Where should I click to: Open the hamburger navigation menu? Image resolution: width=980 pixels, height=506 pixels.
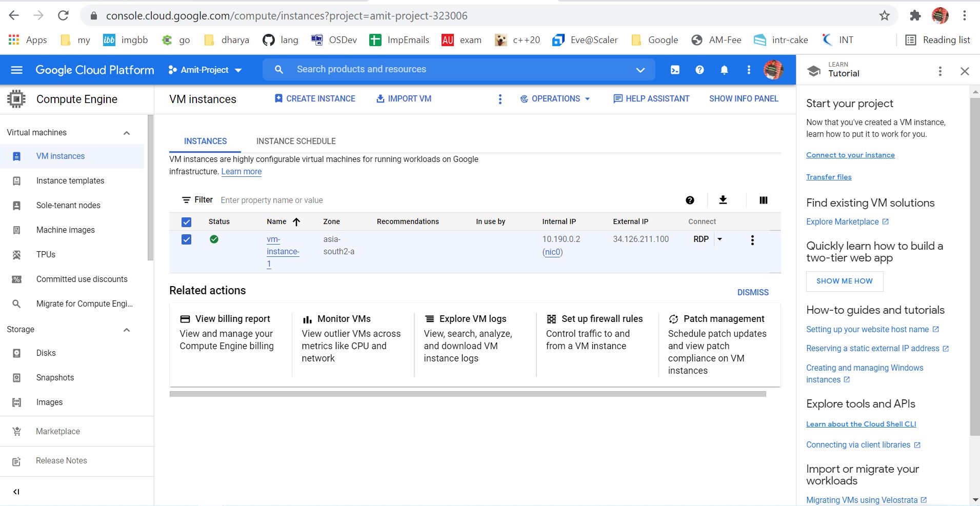point(17,70)
